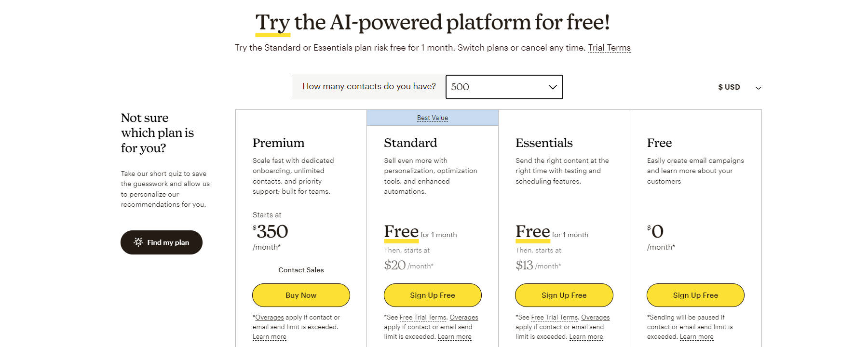Open the $ USD currency selector
The width and height of the screenshot is (868, 347).
click(x=728, y=87)
